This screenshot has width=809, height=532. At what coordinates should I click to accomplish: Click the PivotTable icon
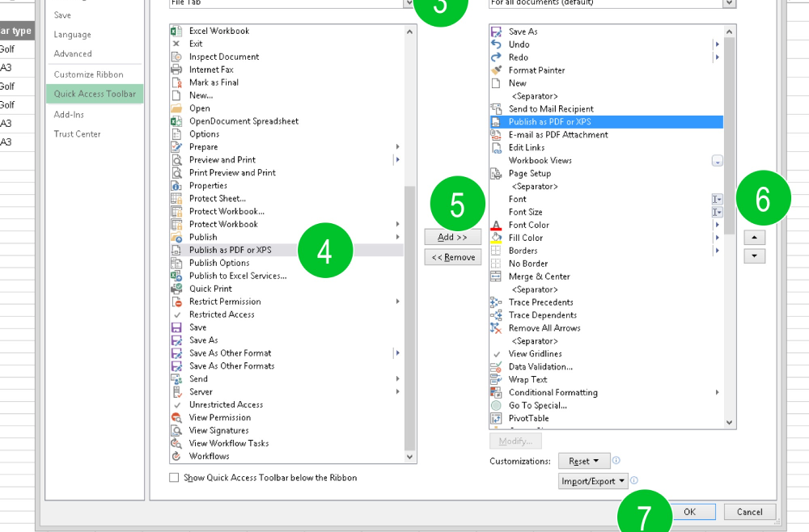(x=496, y=418)
